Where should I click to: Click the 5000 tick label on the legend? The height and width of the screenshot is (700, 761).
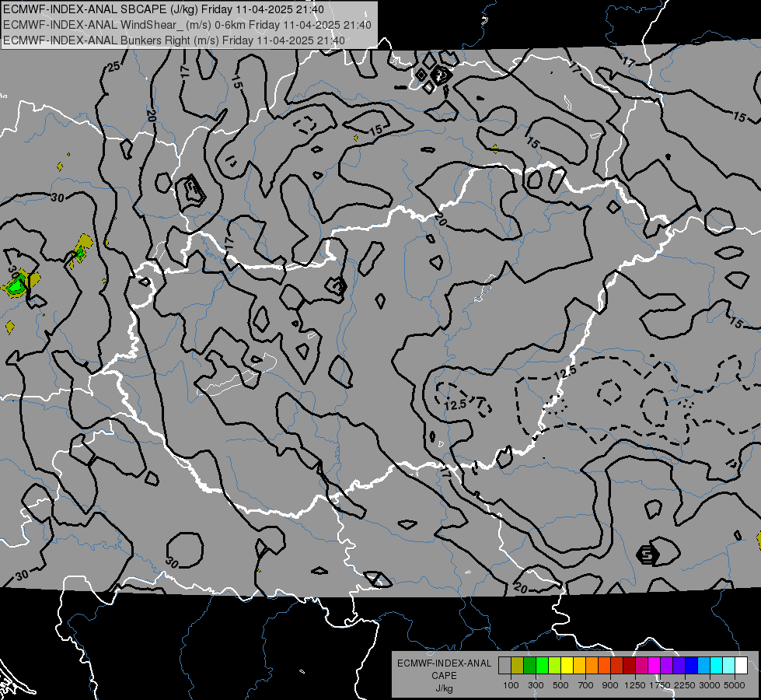735,685
